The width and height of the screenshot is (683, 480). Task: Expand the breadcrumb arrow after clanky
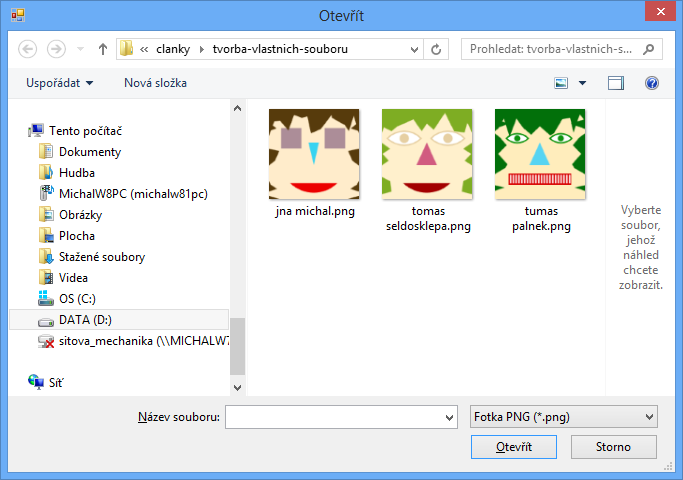coord(202,49)
